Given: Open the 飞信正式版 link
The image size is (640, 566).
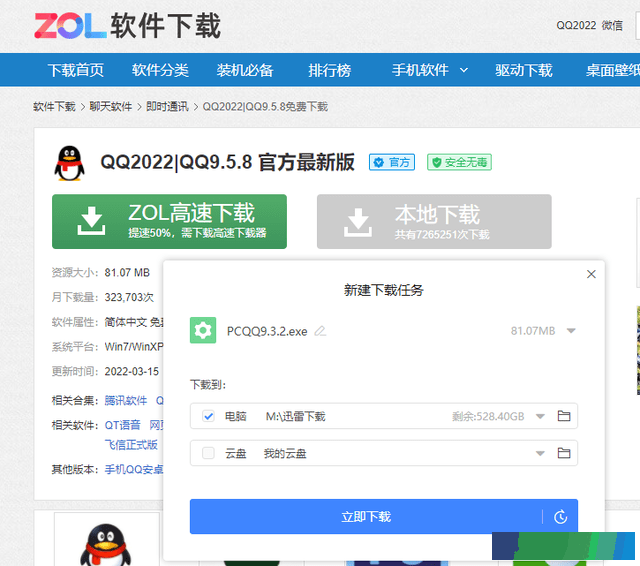Looking at the screenshot, I should point(131,445).
